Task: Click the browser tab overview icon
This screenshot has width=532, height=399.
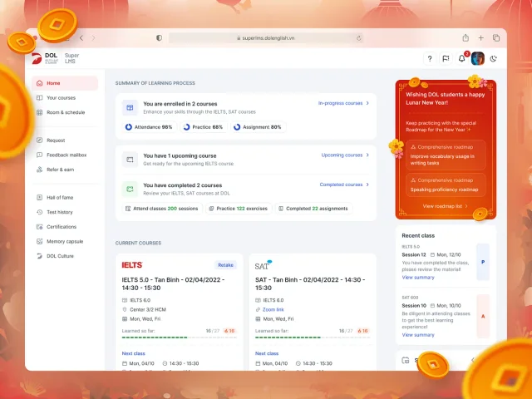Action: pyautogui.click(x=496, y=38)
